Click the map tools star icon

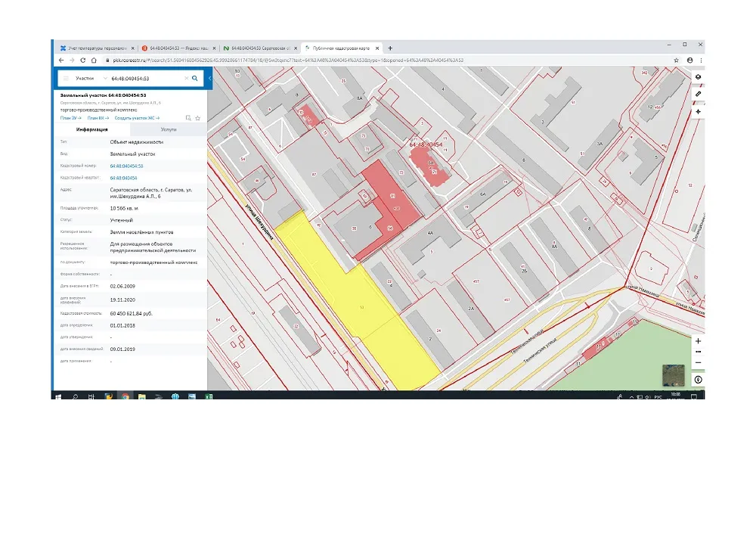pos(698,111)
